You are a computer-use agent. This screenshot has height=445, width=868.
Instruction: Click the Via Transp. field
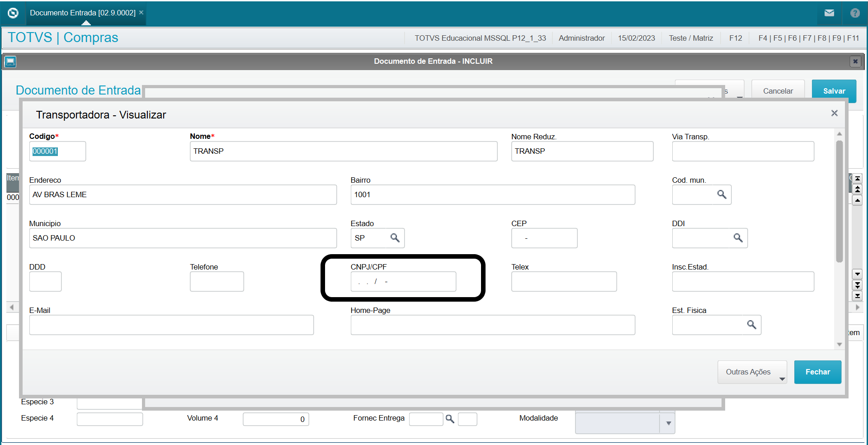point(743,151)
